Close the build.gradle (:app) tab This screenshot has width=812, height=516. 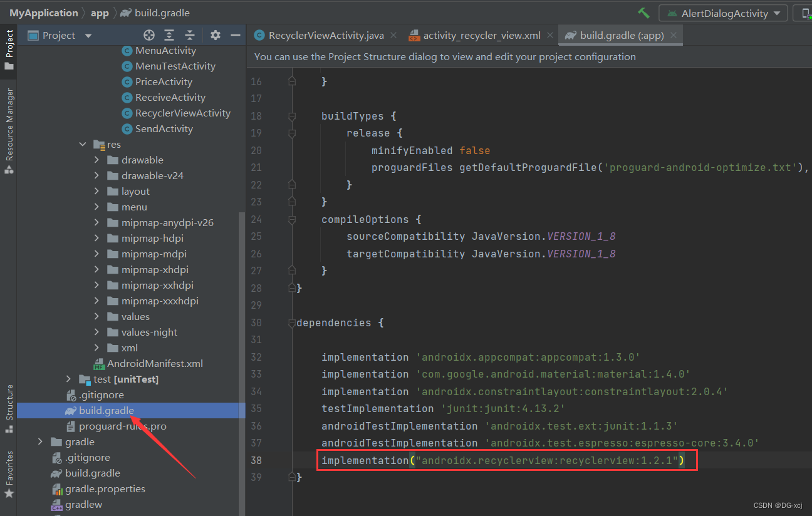point(674,35)
